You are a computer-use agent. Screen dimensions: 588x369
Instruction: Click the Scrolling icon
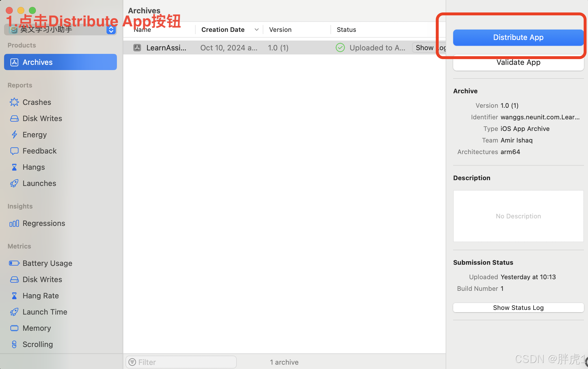14,344
